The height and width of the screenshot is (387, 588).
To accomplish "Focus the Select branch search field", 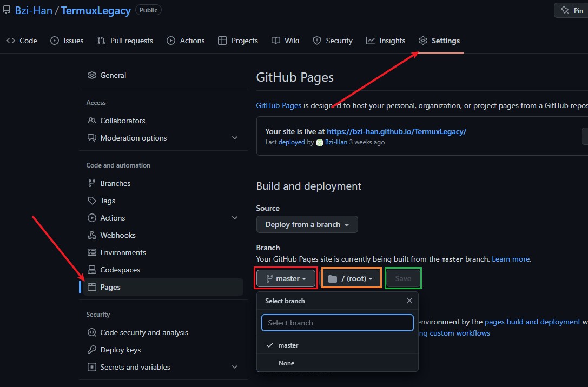I will 338,323.
